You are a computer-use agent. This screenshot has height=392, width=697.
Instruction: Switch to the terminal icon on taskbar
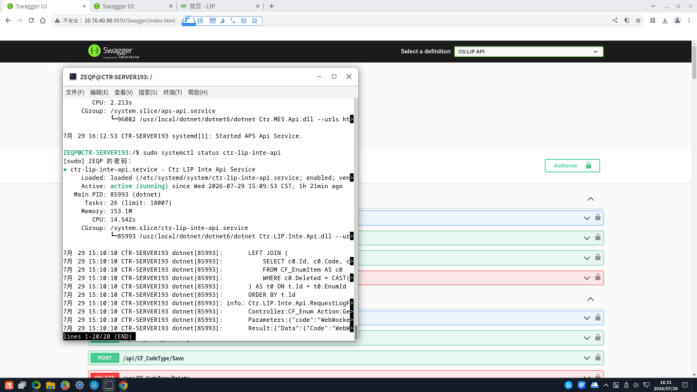(x=108, y=385)
